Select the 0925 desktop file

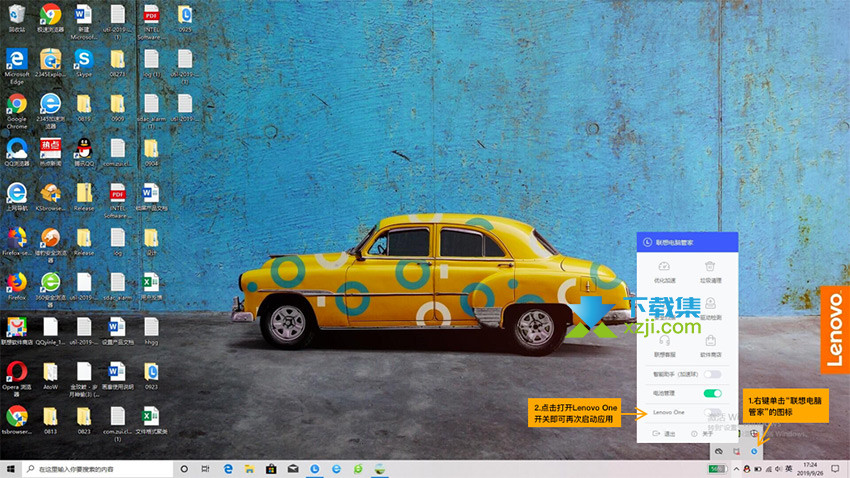[185, 18]
